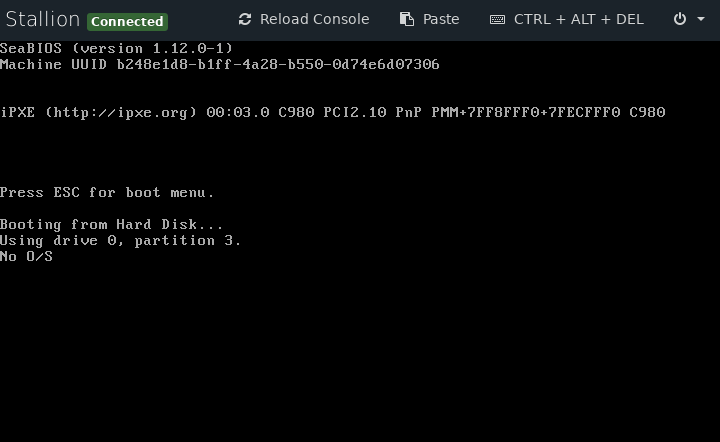Image resolution: width=720 pixels, height=442 pixels.
Task: Click the clipboard Paste icon
Action: (x=406, y=19)
